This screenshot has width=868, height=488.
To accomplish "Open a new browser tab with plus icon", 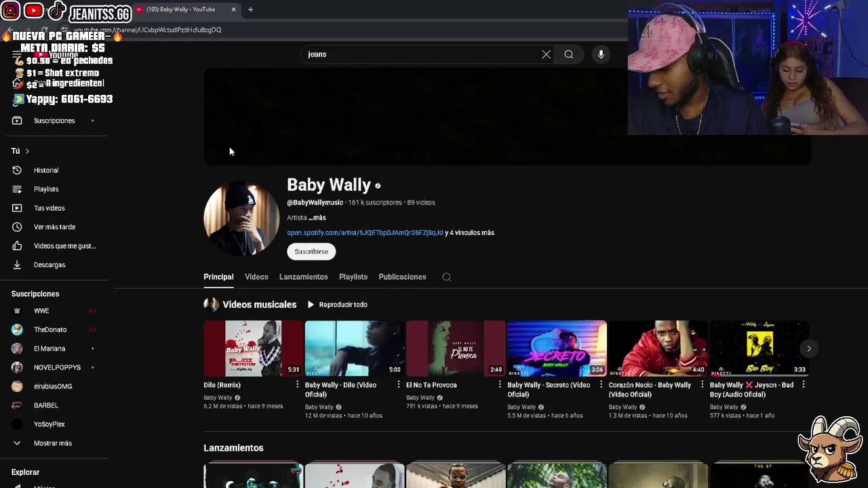I will [250, 9].
